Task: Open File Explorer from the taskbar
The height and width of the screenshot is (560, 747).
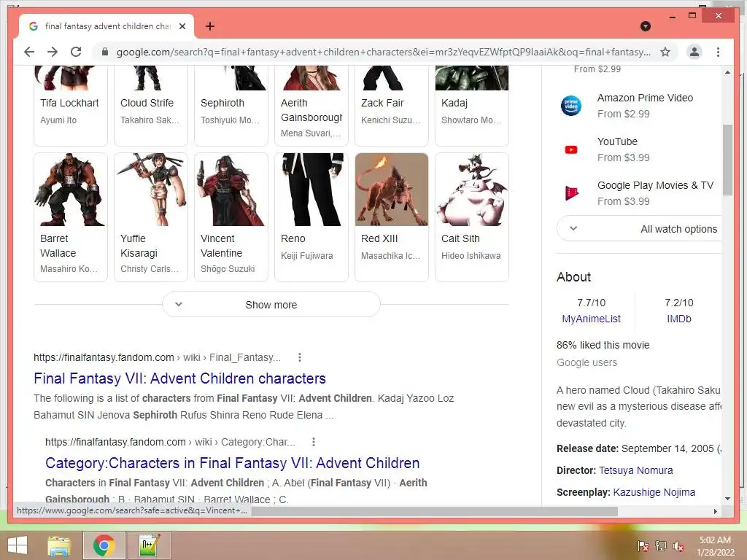Action: coord(59,545)
